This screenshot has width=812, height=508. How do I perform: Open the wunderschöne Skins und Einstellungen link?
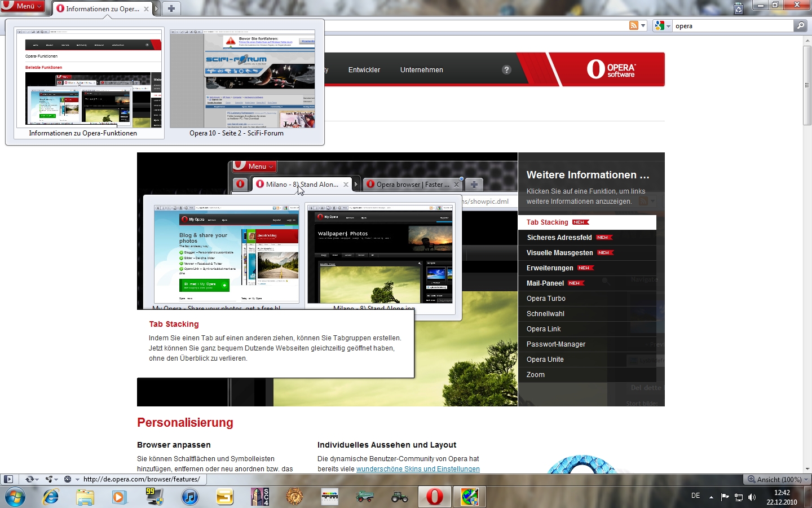coord(418,469)
